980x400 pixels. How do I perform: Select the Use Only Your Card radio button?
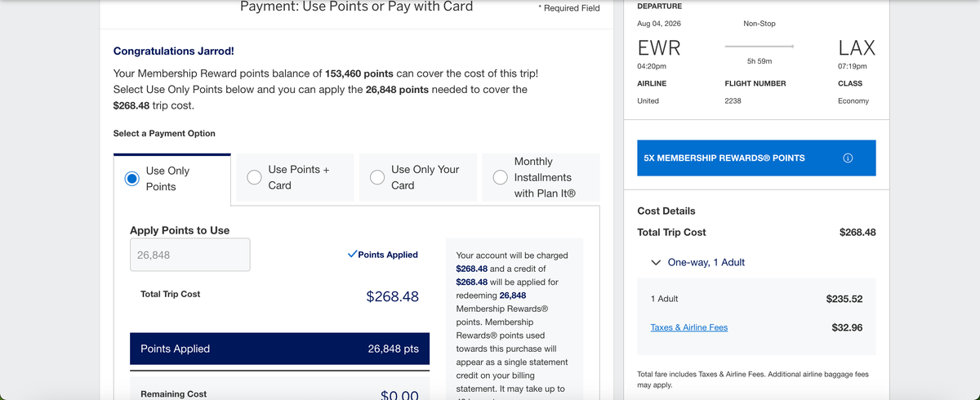pos(377,177)
